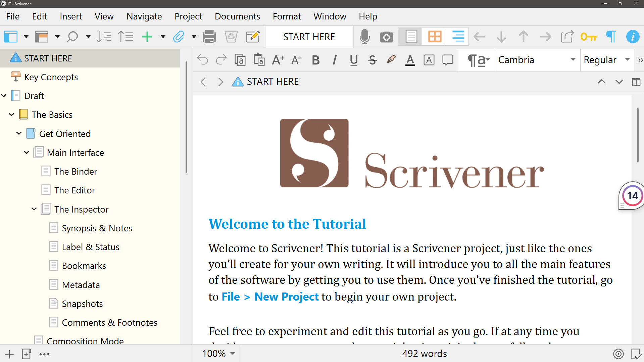Collapse Main Interface item
The width and height of the screenshot is (644, 362).
click(27, 152)
